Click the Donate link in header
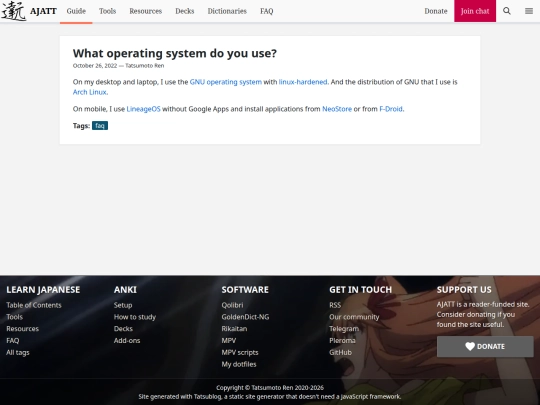 click(x=436, y=11)
